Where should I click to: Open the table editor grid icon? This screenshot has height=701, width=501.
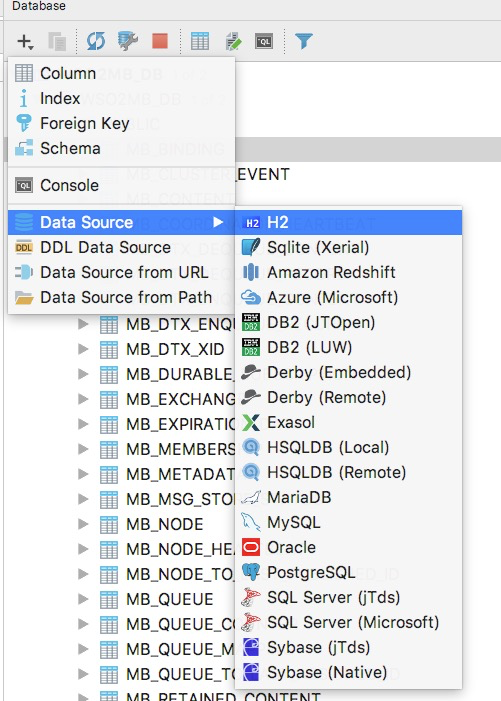click(200, 42)
